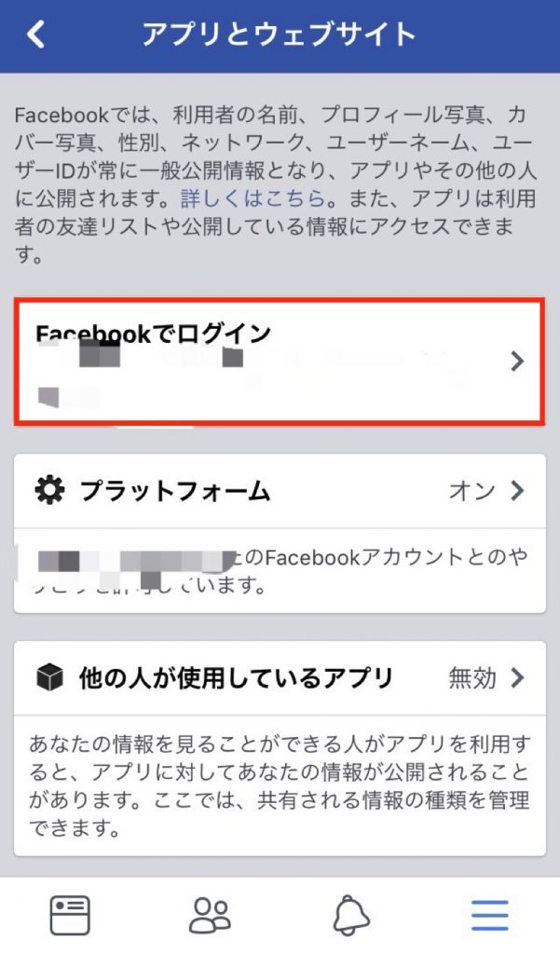Click the description starting あなたの情報を見る
This screenshot has width=560, height=954.
pyautogui.click(x=280, y=785)
